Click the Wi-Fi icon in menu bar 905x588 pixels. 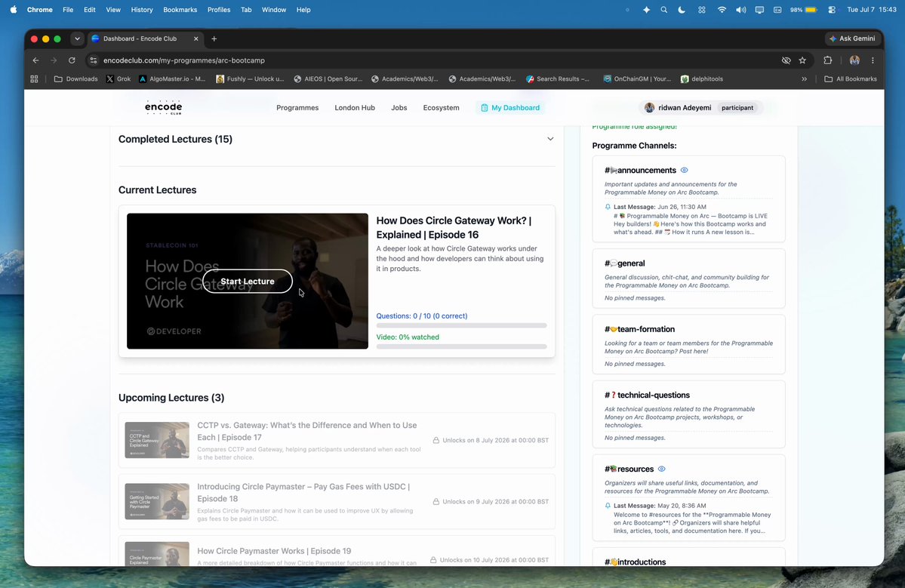pos(722,10)
